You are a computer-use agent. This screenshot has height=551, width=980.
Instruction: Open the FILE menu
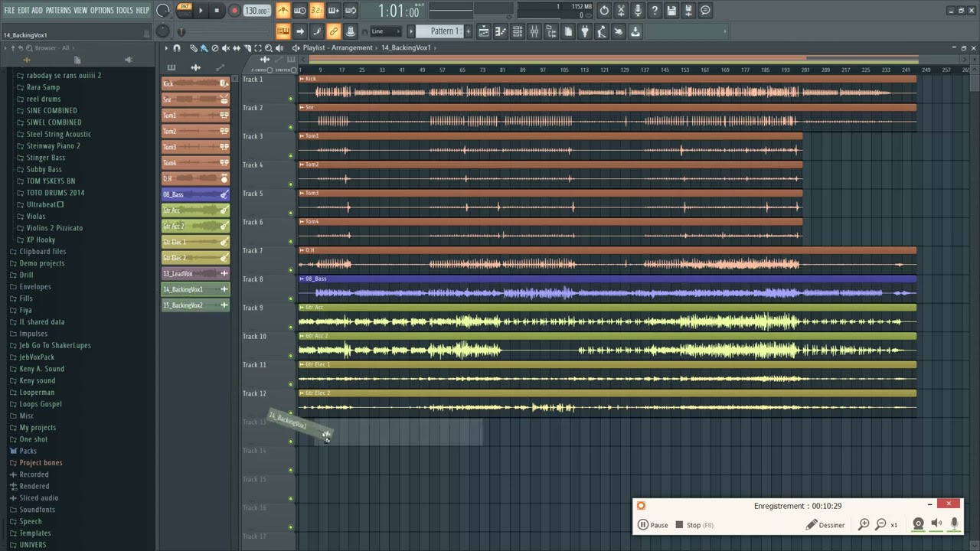click(10, 10)
